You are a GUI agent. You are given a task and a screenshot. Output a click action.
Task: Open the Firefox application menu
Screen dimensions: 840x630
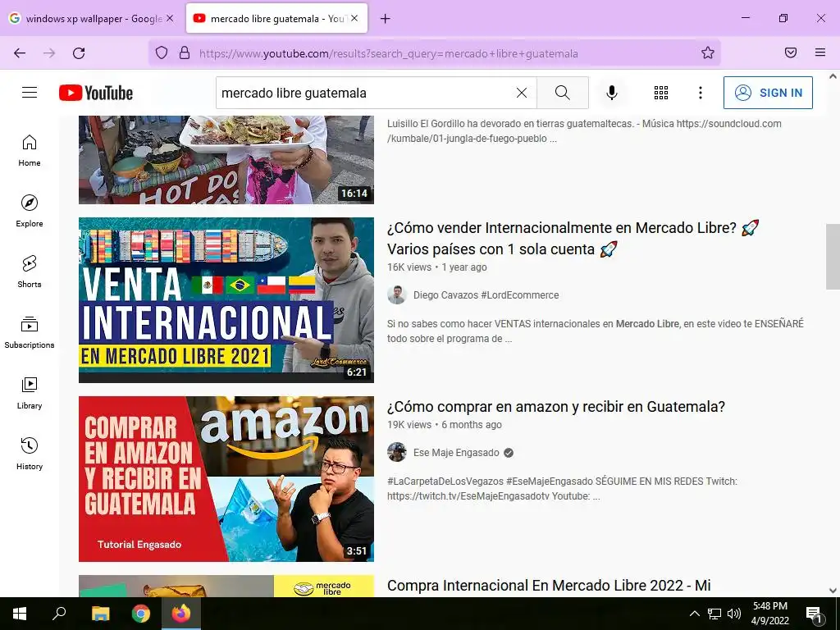pos(820,52)
